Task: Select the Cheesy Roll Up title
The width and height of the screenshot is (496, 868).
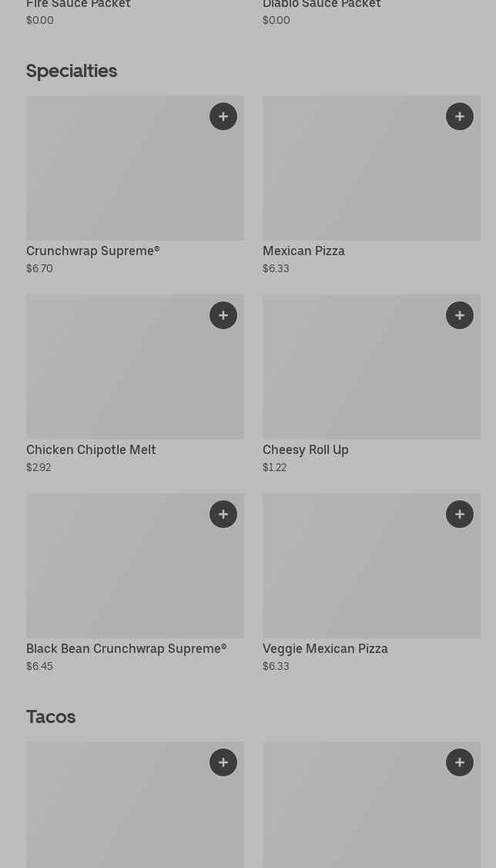Action: 306,450
